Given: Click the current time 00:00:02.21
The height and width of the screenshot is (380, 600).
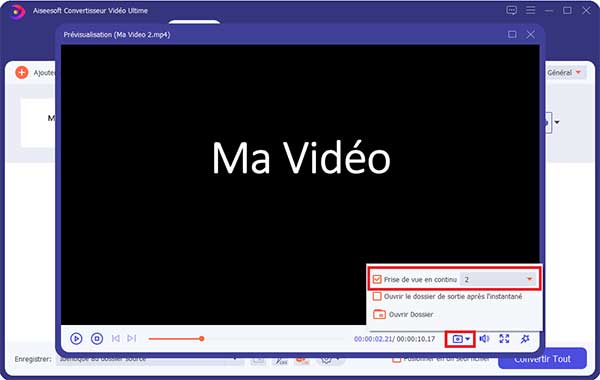Looking at the screenshot, I should coord(373,339).
